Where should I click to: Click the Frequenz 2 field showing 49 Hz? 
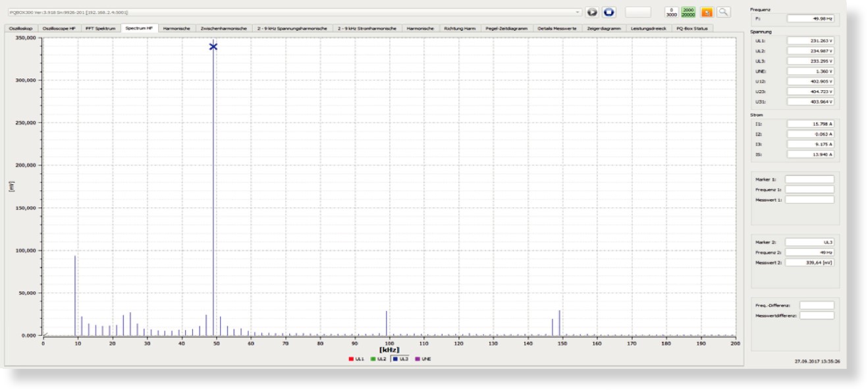click(x=809, y=252)
